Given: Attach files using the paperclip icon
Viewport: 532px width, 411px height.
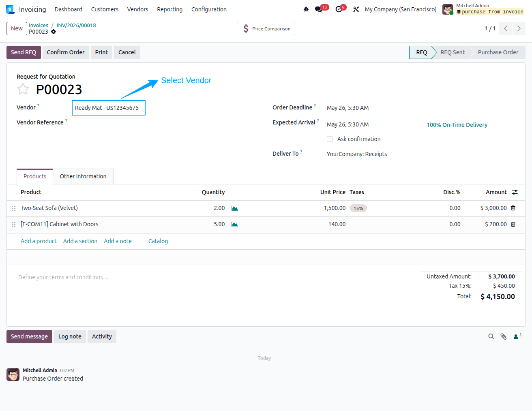Looking at the screenshot, I should click(504, 336).
